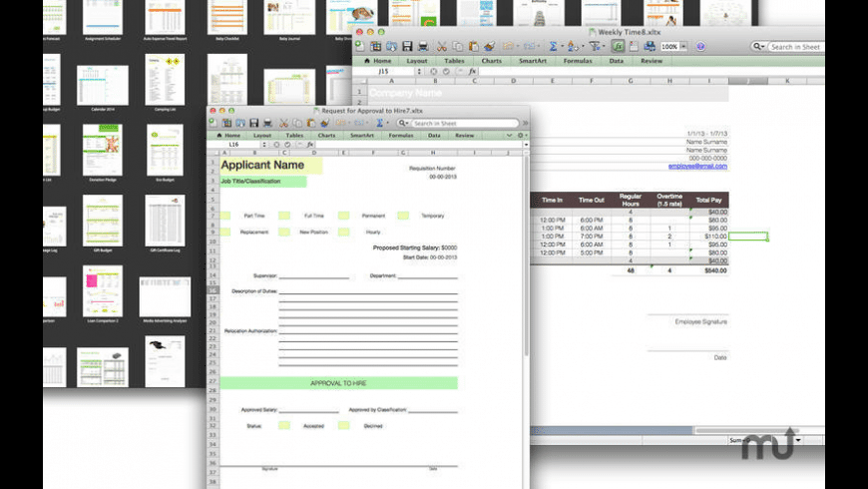Viewport: 868px width, 489px height.
Task: Click the Cut scissors icon in Request for Approval window
Action: [283, 123]
